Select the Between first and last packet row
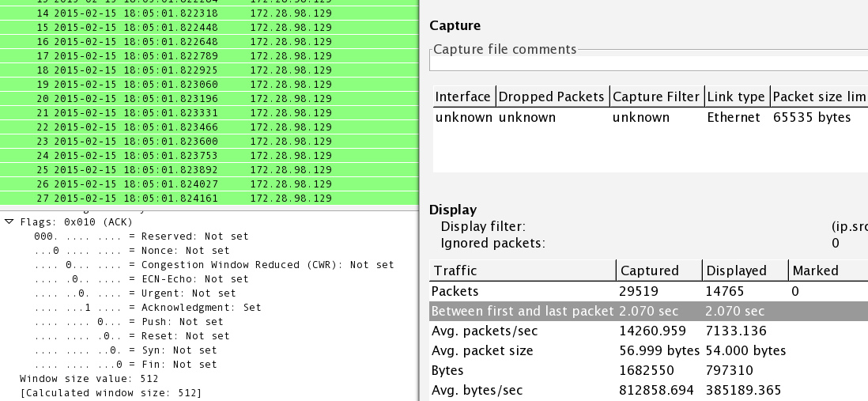This screenshot has height=401, width=868. tap(649, 312)
